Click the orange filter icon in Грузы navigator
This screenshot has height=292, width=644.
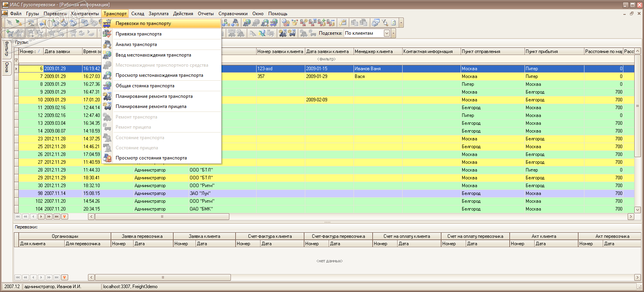[65, 216]
